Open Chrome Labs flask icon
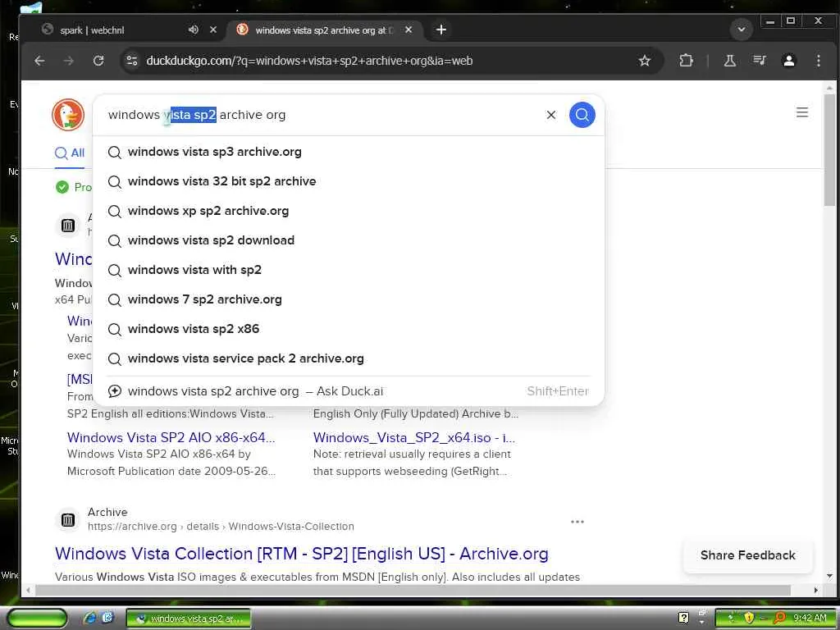This screenshot has height=630, width=840. (x=729, y=61)
